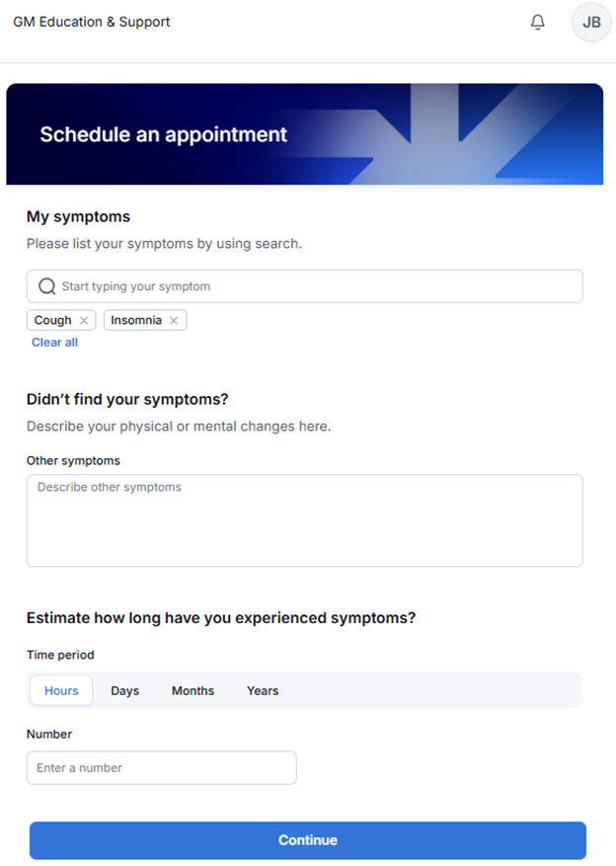616x866 pixels.
Task: Focus the symptom search field
Action: click(x=316, y=286)
